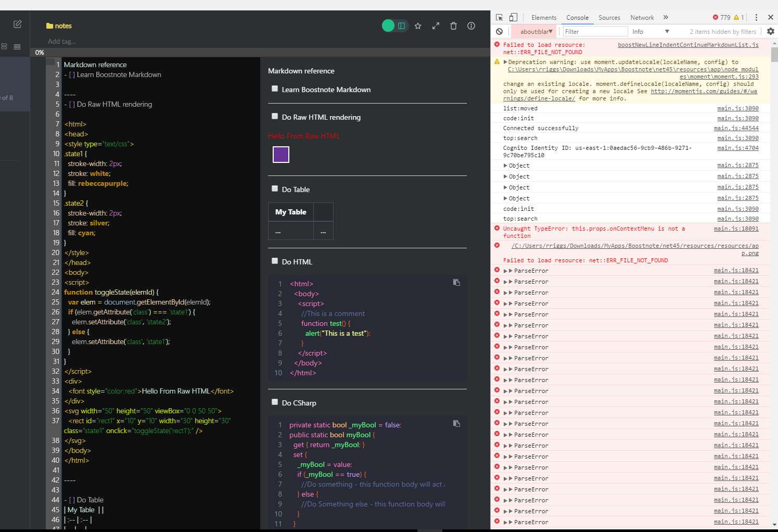
Task: Star the current note
Action: coord(418,26)
